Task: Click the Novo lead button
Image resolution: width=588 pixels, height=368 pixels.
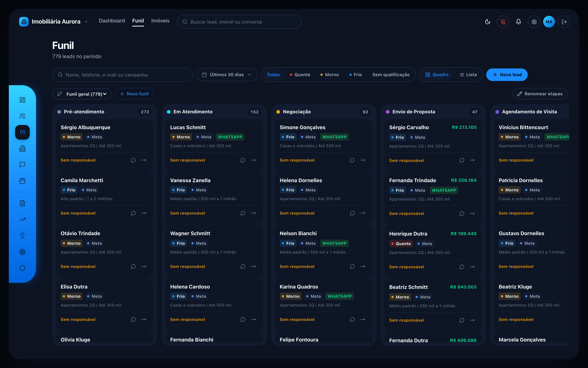Action: coord(507,75)
